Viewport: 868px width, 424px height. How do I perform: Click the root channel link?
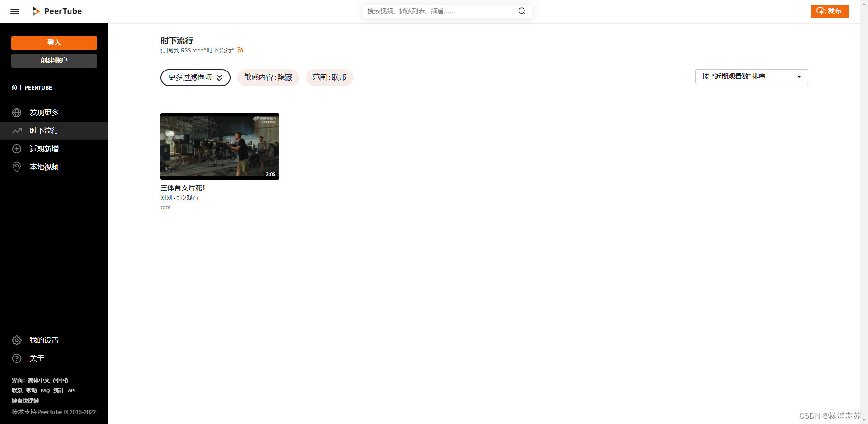[x=165, y=207]
